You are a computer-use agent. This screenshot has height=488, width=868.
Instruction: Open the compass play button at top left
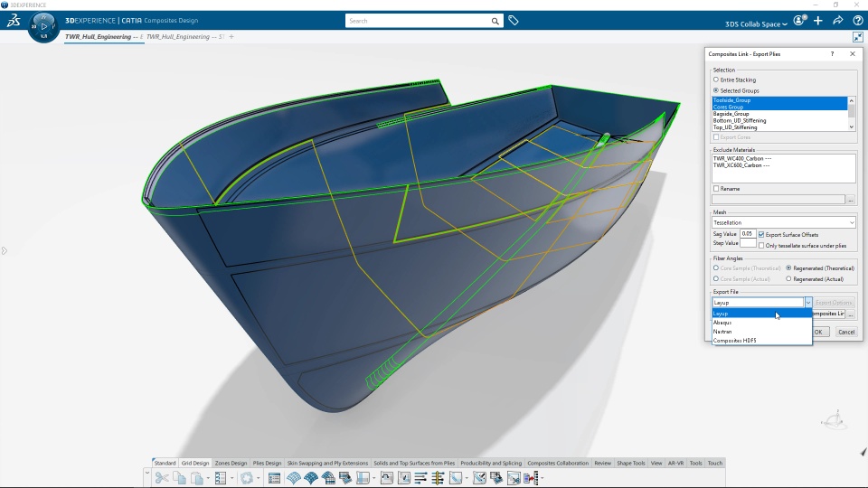(x=43, y=26)
